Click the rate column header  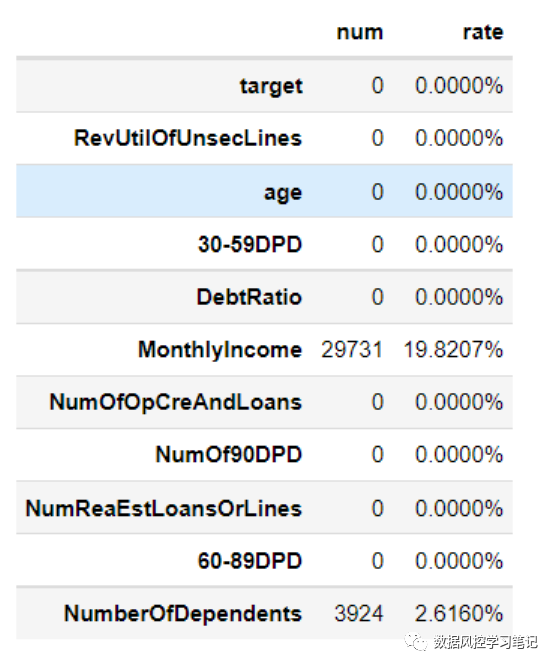pos(483,32)
